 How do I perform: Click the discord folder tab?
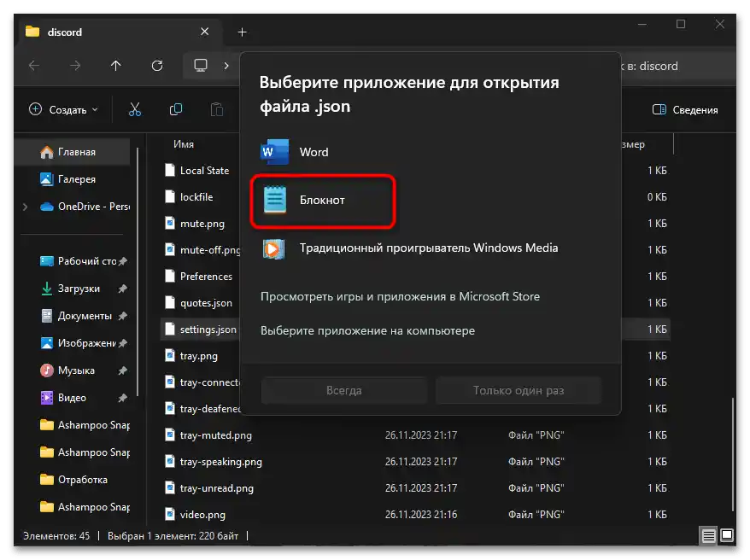click(x=120, y=32)
